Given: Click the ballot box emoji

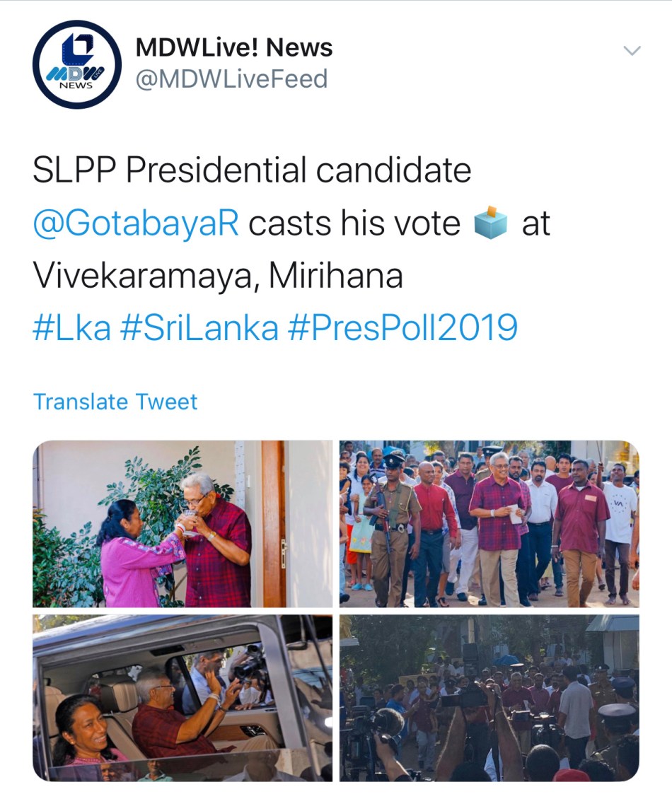Looking at the screenshot, I should point(490,224).
